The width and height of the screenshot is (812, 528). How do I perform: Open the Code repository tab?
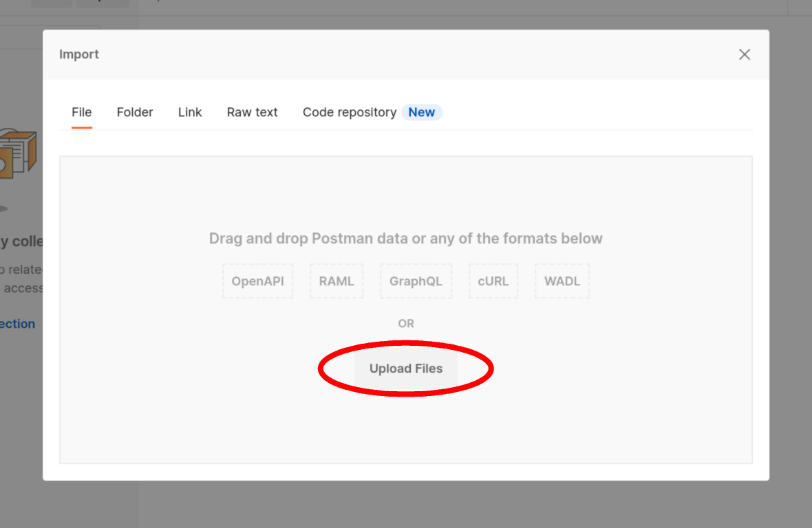[x=350, y=112]
